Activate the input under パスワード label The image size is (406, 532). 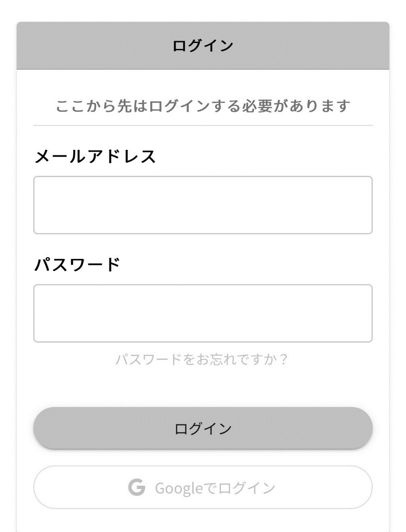(x=203, y=313)
